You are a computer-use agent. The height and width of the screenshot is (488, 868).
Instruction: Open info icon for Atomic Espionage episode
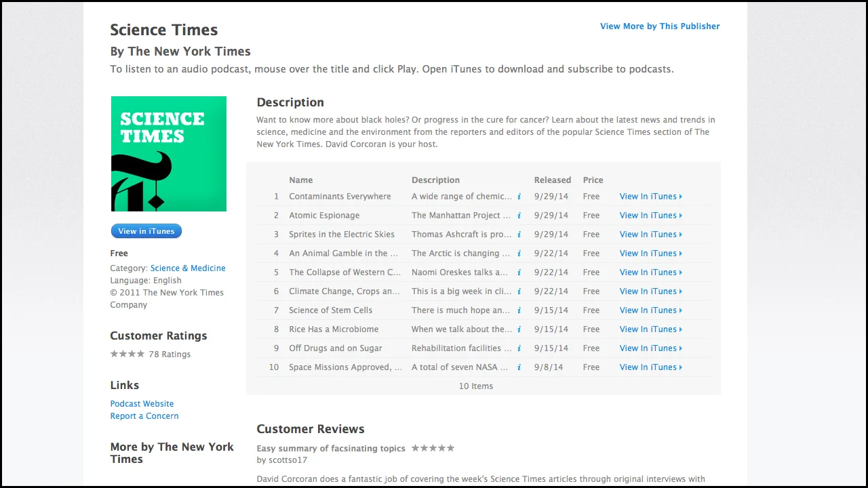click(x=519, y=216)
